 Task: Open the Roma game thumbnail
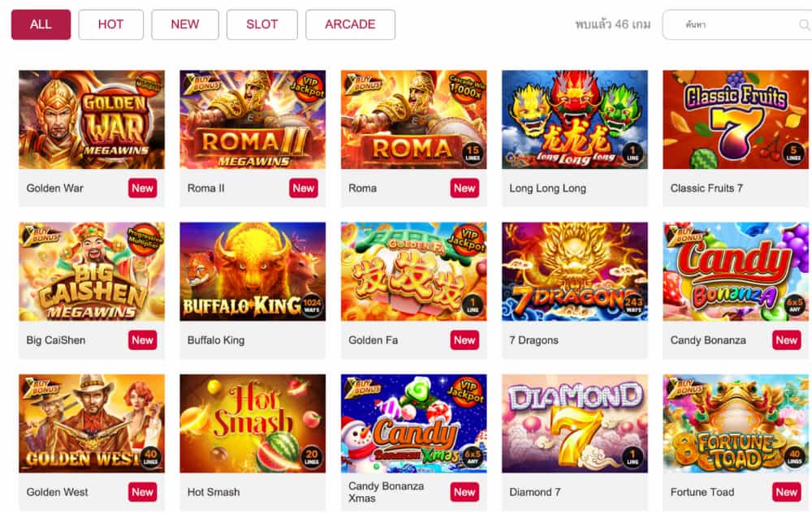pyautogui.click(x=414, y=119)
